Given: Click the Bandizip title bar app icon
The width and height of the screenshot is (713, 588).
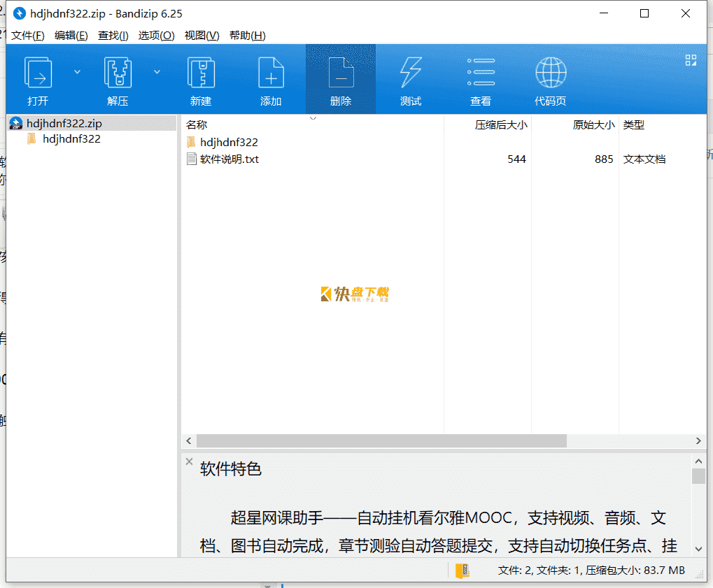Looking at the screenshot, I should 19,13.
